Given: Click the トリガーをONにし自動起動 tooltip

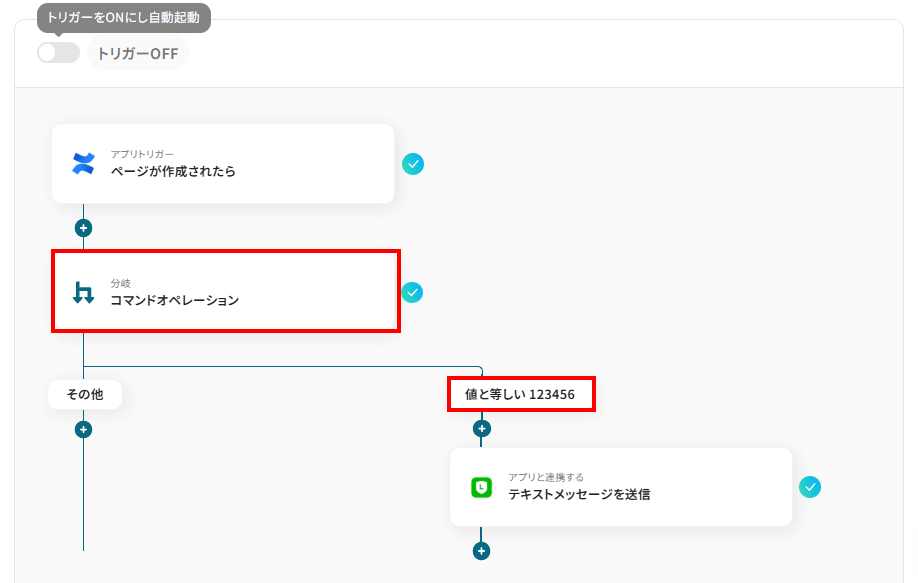Looking at the screenshot, I should [124, 18].
